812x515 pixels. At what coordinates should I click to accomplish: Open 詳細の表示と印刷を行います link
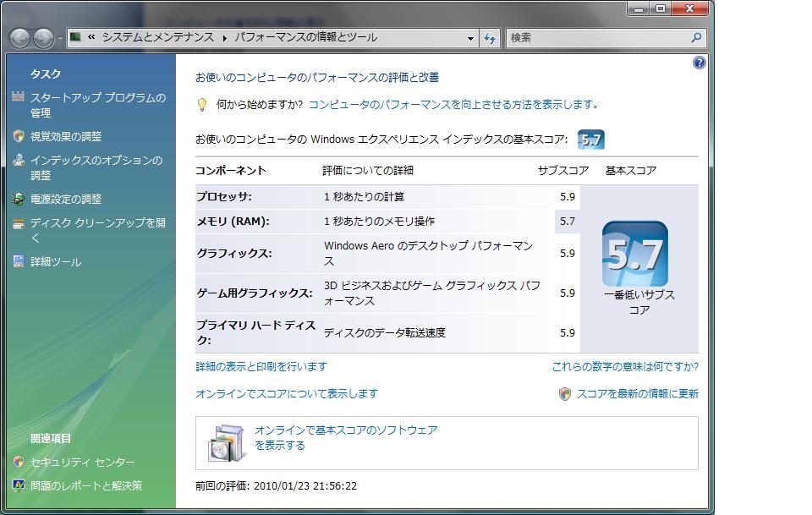[261, 367]
